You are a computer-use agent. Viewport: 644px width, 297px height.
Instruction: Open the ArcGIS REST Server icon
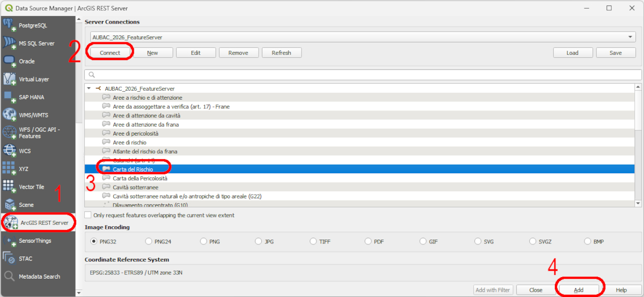tap(11, 222)
